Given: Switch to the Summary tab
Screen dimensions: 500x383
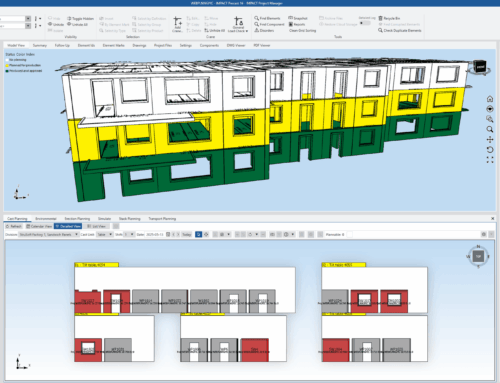Looking at the screenshot, I should (x=40, y=45).
